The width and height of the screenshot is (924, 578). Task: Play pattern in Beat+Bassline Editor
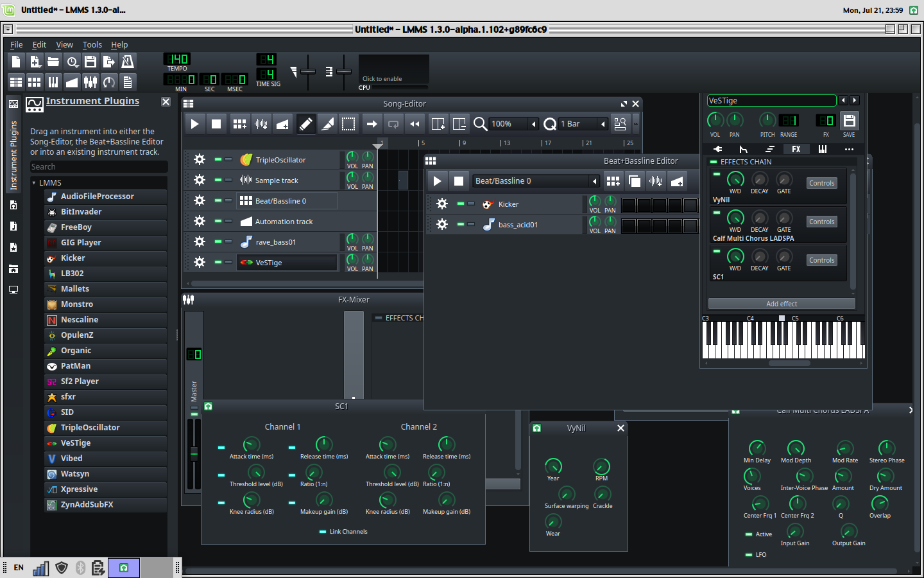pos(437,181)
